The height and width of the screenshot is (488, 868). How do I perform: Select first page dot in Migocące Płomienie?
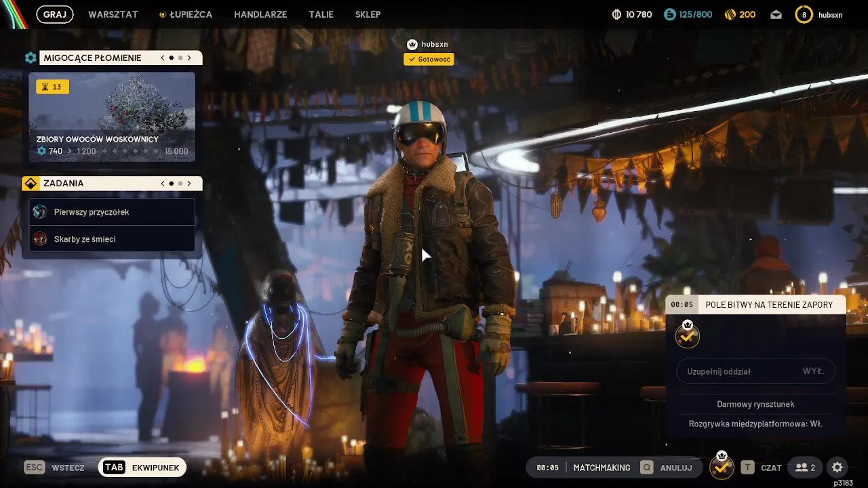(172, 58)
